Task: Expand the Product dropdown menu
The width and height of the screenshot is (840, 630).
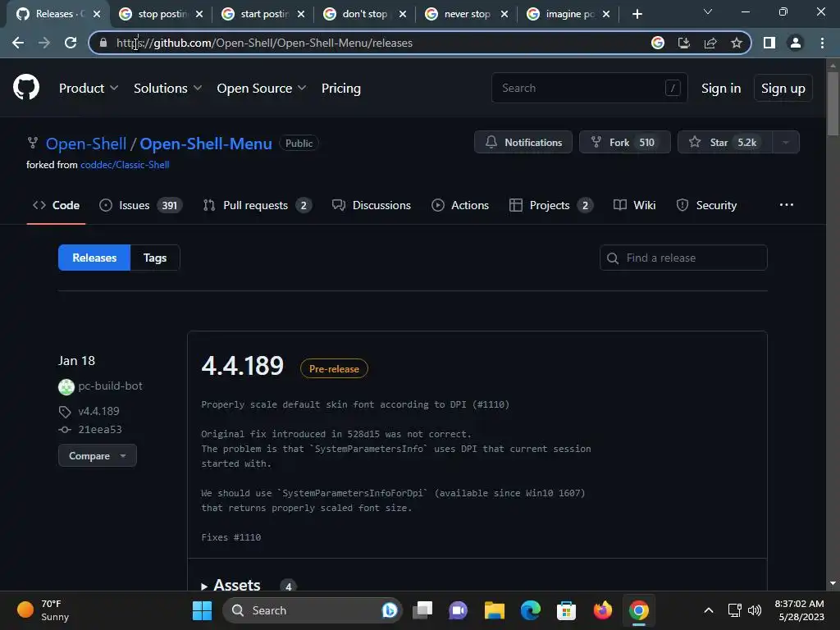Action: [x=89, y=89]
